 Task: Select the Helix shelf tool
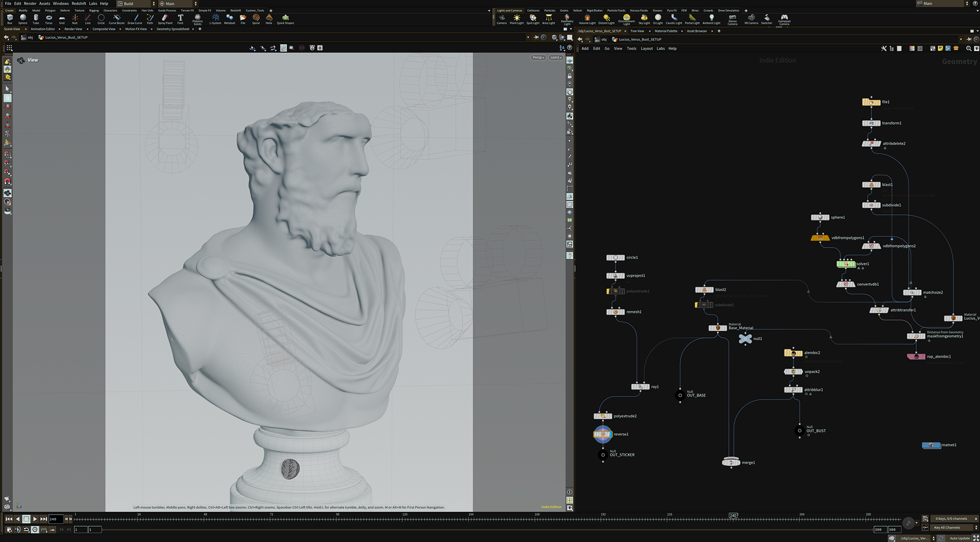(x=269, y=19)
